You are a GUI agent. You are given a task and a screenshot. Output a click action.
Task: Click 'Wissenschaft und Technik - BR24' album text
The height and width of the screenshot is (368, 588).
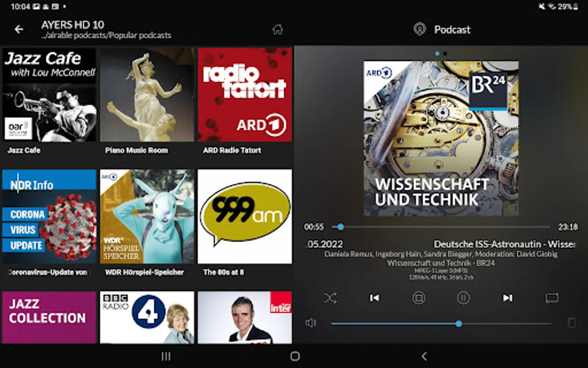tap(441, 263)
